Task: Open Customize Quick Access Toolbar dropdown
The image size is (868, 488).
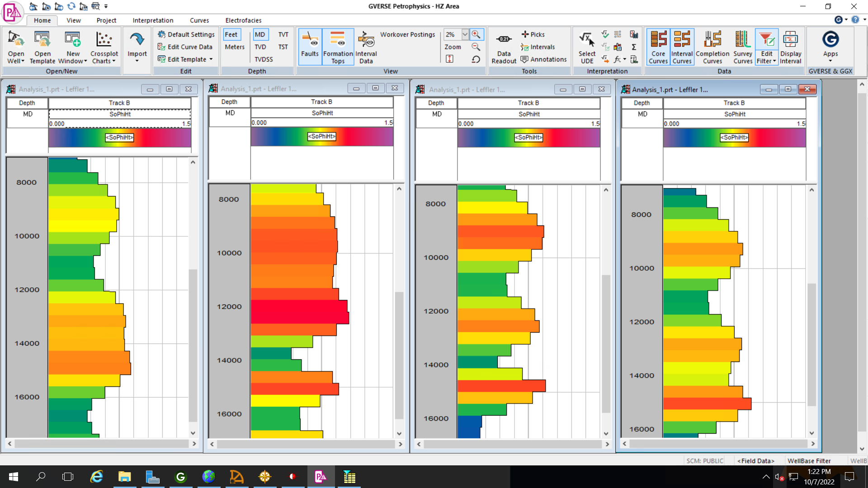Action: 106,6
